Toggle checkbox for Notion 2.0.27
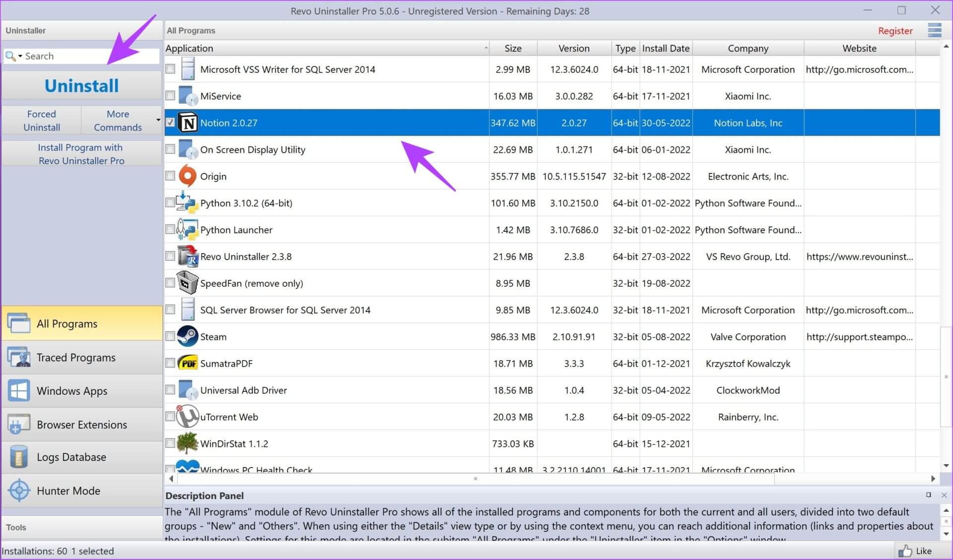Screen dimensions: 953x560 (x=171, y=123)
